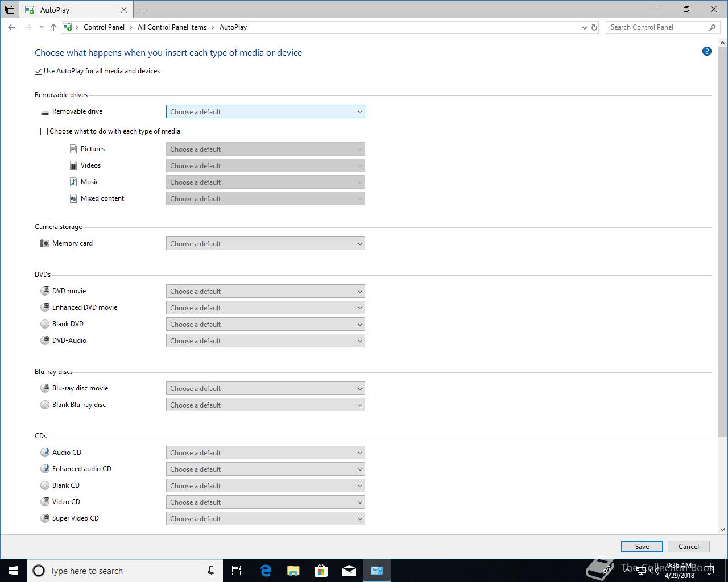Image resolution: width=728 pixels, height=582 pixels.
Task: Click Cortana microphone icon
Action: pos(211,571)
